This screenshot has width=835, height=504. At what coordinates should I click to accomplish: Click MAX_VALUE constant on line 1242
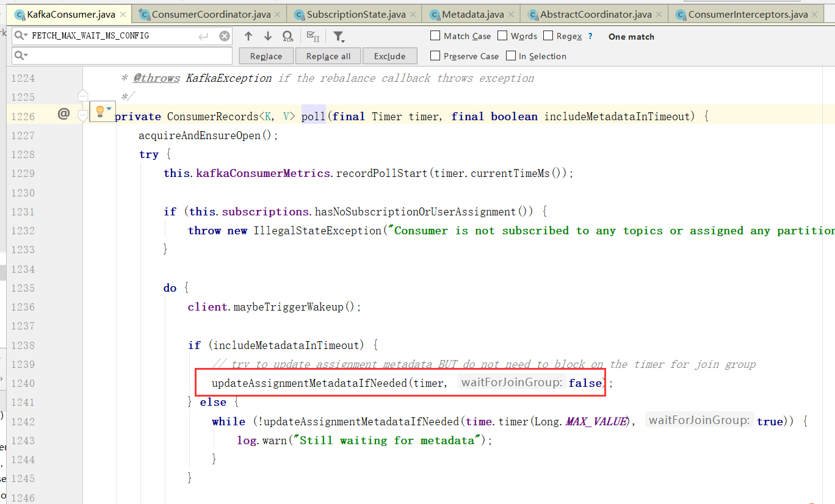596,422
